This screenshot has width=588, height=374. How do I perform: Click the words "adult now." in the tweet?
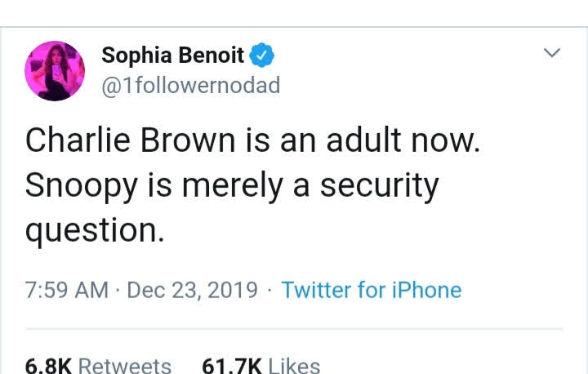coord(403,140)
